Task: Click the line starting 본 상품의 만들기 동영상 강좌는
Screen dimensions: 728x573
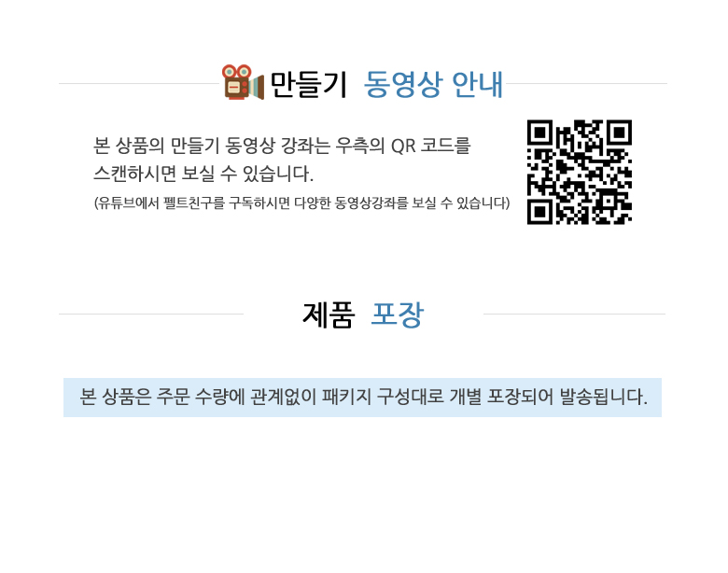Action: 282,146
